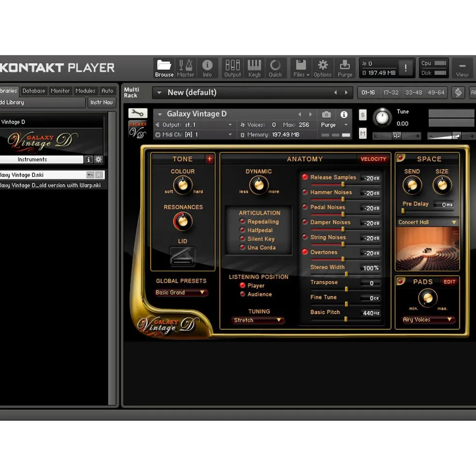Viewport: 476px width, 476px height.
Task: Open Output st. 1 dropdown
Action: coord(194,125)
